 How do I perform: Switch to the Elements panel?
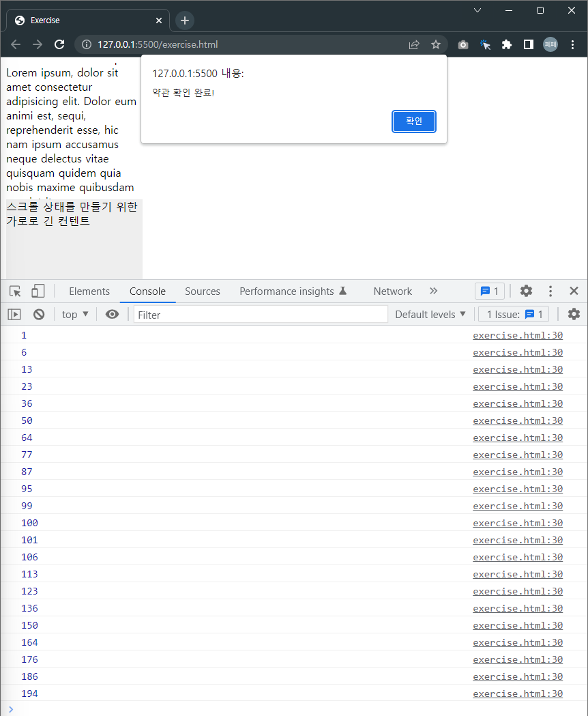(x=89, y=291)
